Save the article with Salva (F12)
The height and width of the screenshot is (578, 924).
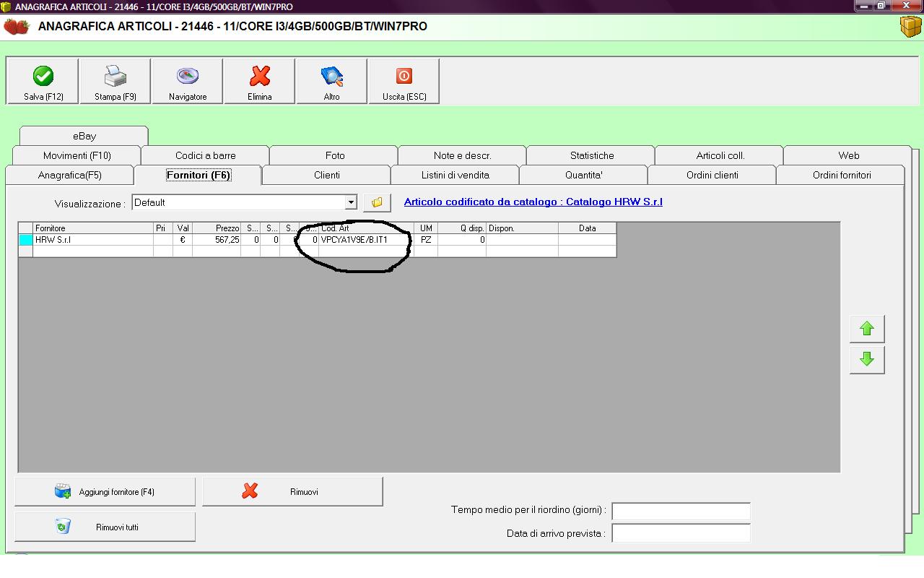(x=43, y=81)
